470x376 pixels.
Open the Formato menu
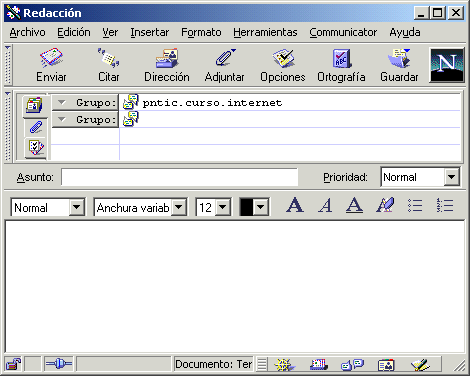tap(201, 32)
